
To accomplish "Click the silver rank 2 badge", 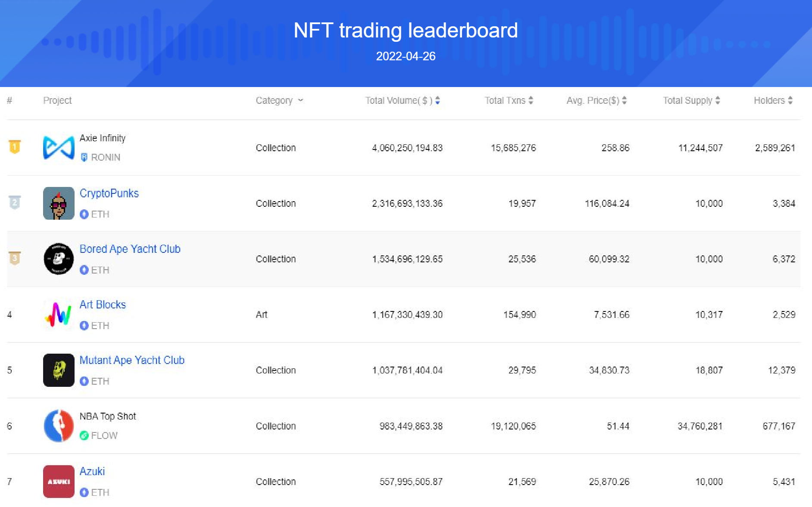I will 15,202.
